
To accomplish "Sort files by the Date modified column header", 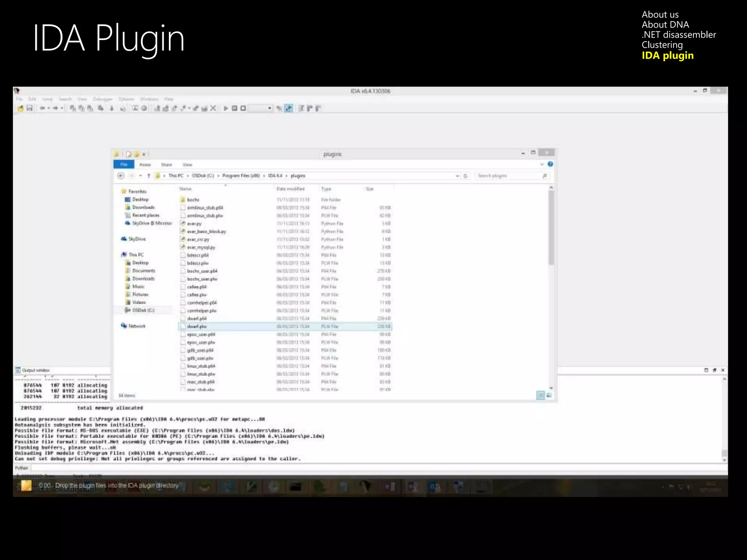I will click(290, 189).
